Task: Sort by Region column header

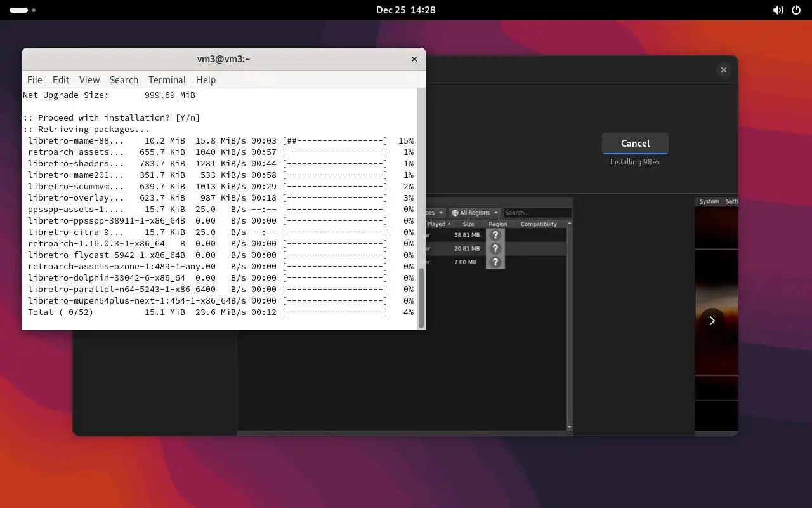Action: [x=498, y=224]
